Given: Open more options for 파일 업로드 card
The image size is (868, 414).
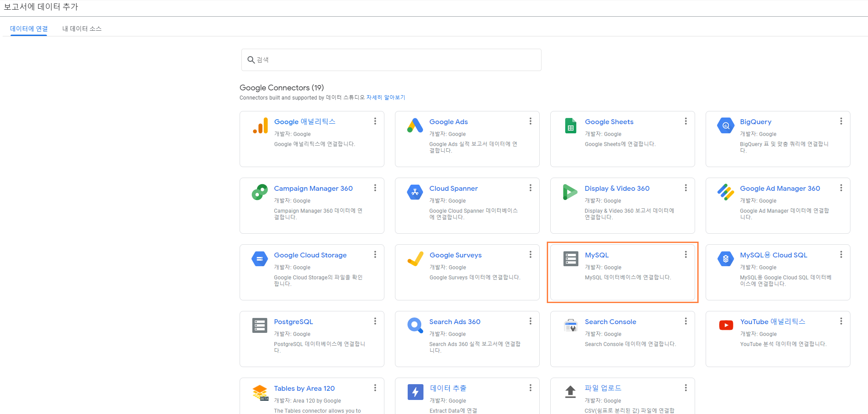Looking at the screenshot, I should point(686,388).
